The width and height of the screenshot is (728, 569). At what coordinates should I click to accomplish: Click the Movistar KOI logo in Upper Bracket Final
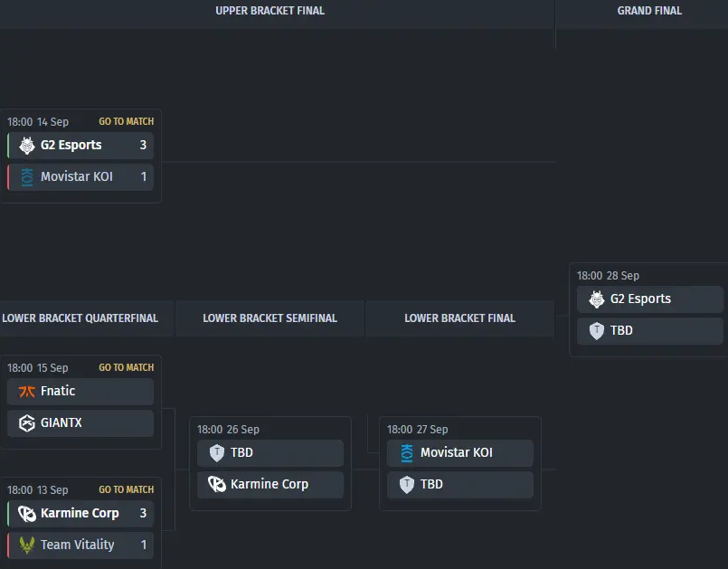(26, 177)
